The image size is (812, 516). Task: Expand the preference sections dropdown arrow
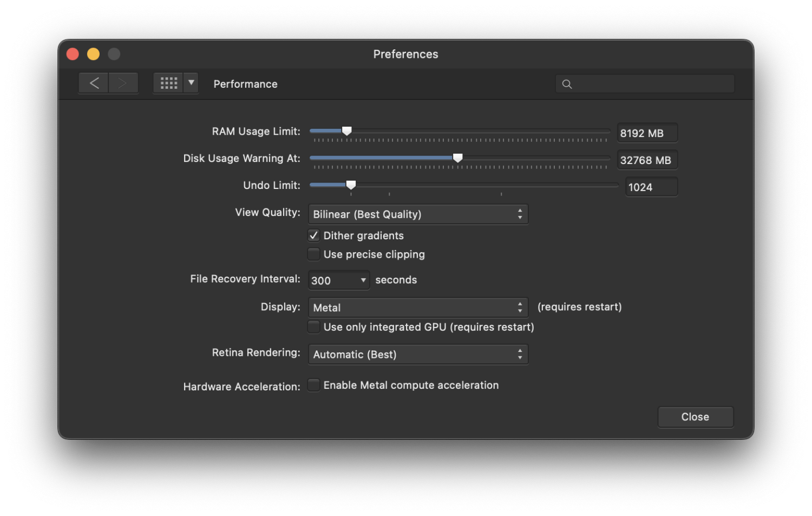coord(191,83)
